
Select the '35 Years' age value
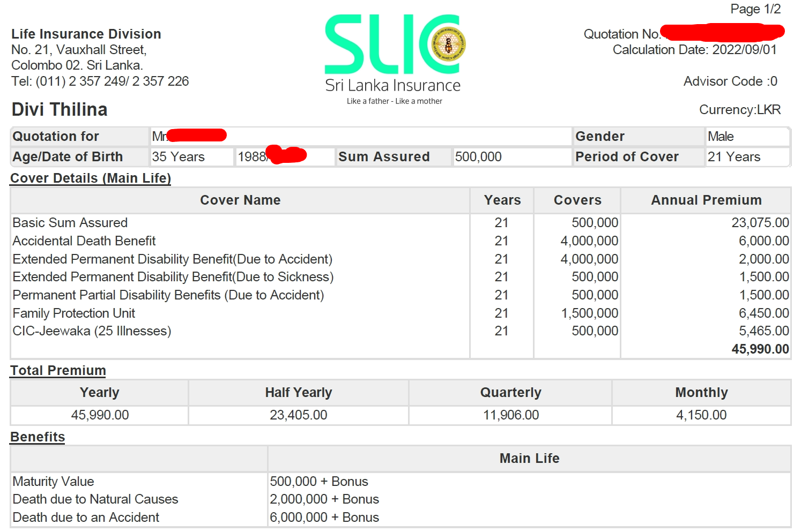point(179,157)
